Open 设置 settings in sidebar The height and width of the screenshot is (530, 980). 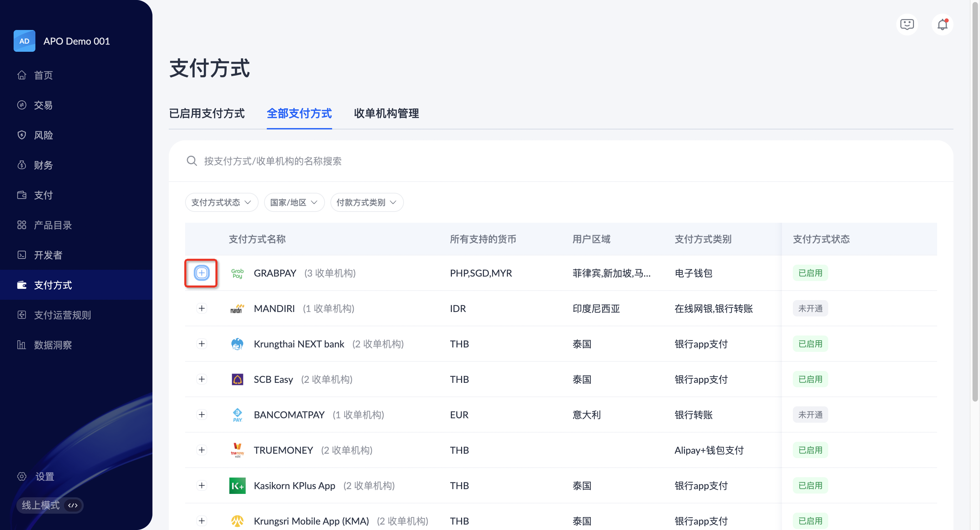pyautogui.click(x=45, y=476)
